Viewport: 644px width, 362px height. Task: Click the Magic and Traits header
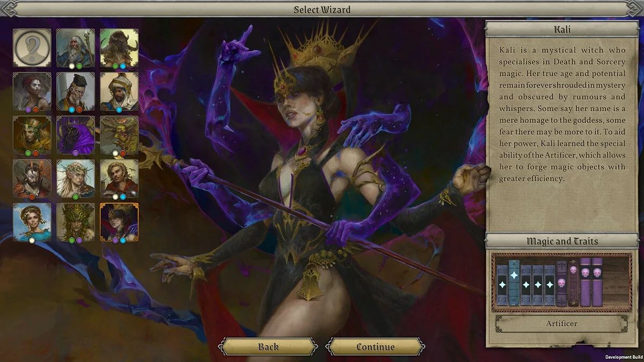[x=561, y=241]
